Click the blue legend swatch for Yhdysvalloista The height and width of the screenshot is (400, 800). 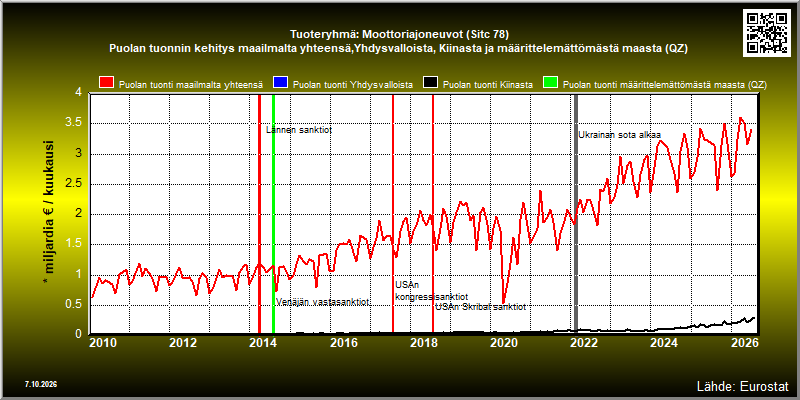point(281,84)
